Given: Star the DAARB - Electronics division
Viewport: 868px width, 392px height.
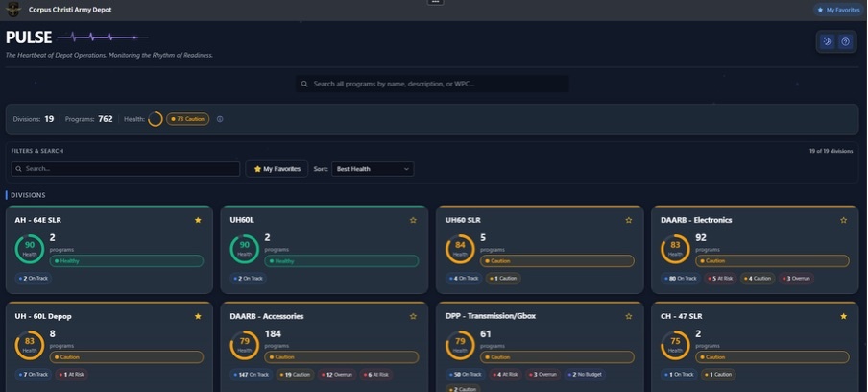Looking at the screenshot, I should (x=844, y=220).
